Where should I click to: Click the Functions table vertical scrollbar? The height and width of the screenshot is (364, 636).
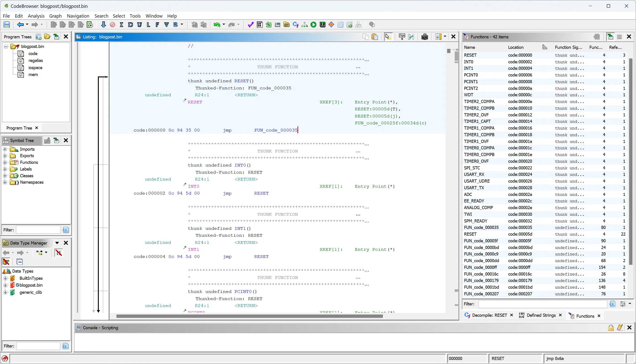coord(630,161)
